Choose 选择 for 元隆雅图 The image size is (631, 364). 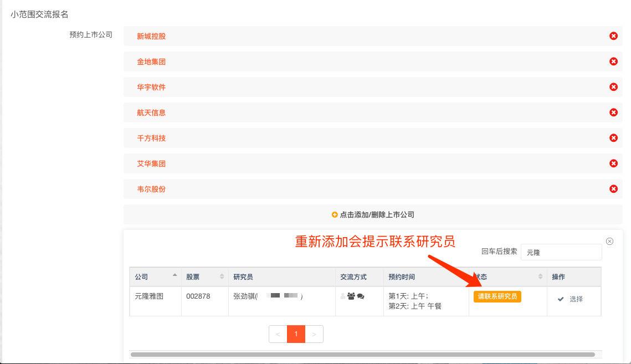point(576,299)
